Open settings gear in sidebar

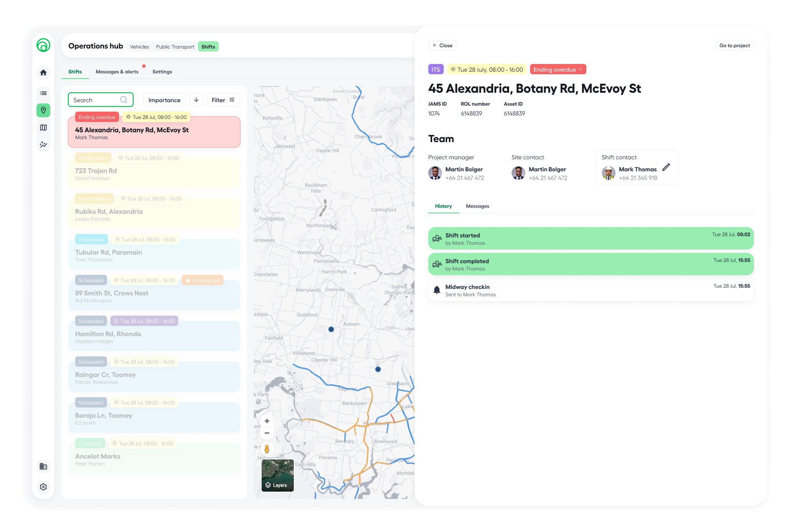(x=43, y=487)
